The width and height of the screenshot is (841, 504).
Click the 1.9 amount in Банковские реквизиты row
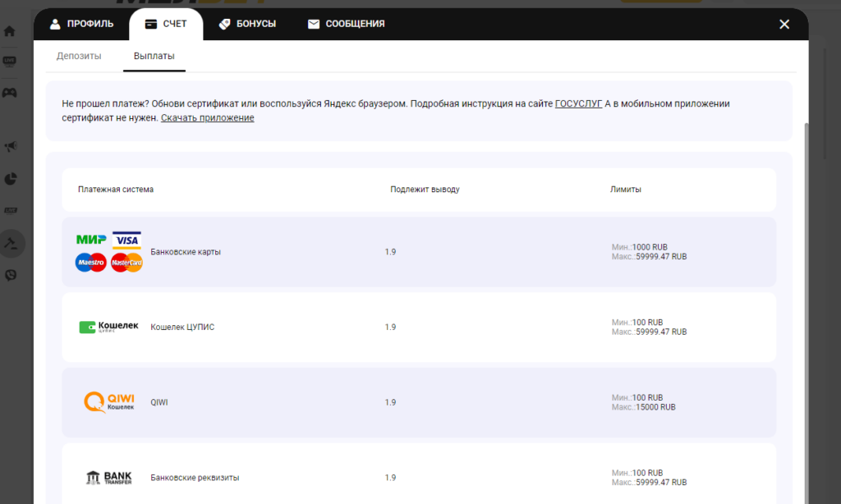[390, 477]
